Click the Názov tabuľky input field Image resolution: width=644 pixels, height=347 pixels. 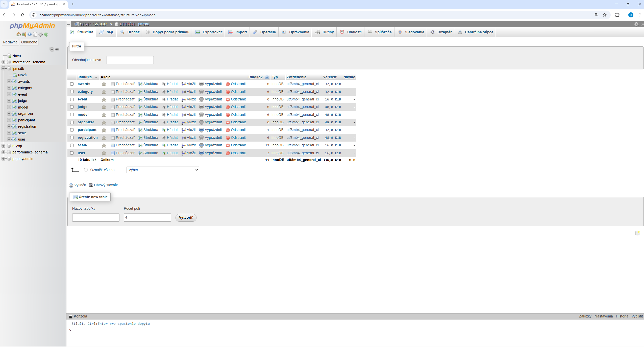point(96,218)
